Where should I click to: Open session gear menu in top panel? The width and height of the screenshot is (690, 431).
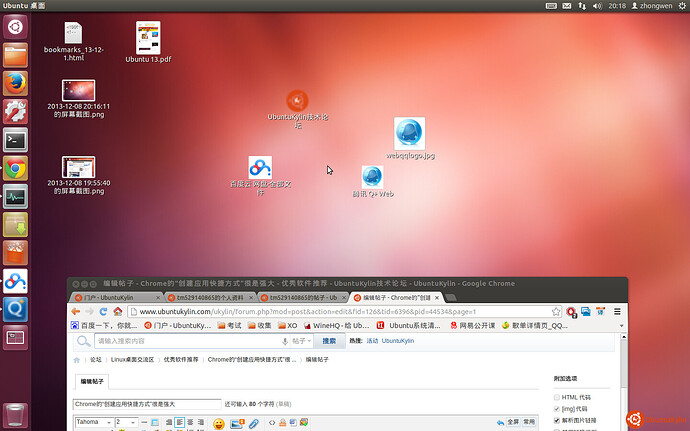coord(682,6)
